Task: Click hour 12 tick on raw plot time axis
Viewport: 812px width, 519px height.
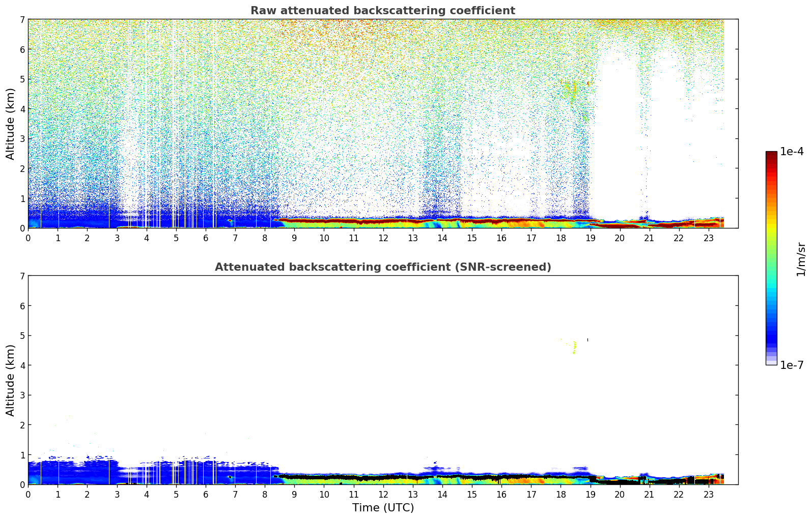Action: click(x=383, y=238)
